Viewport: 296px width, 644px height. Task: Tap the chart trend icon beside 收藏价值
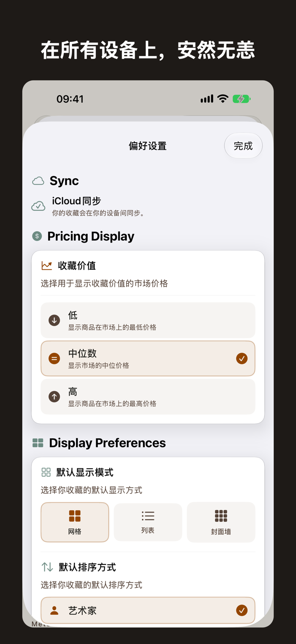[47, 266]
